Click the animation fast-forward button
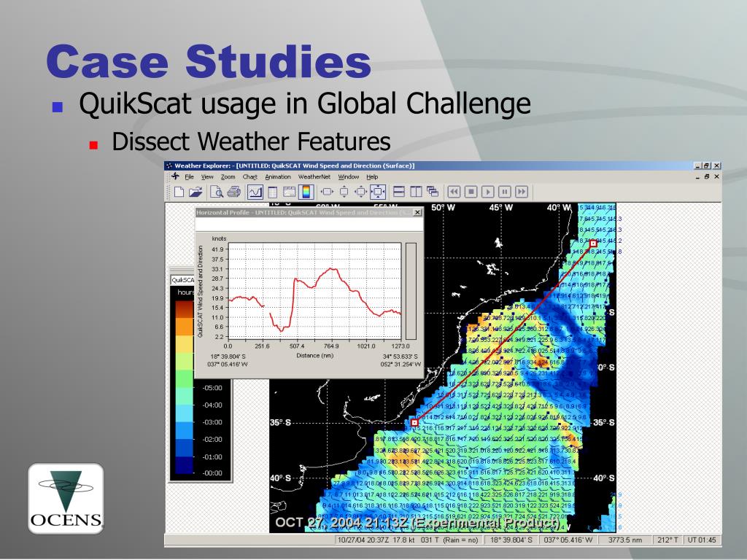The image size is (747, 560). coord(522,192)
